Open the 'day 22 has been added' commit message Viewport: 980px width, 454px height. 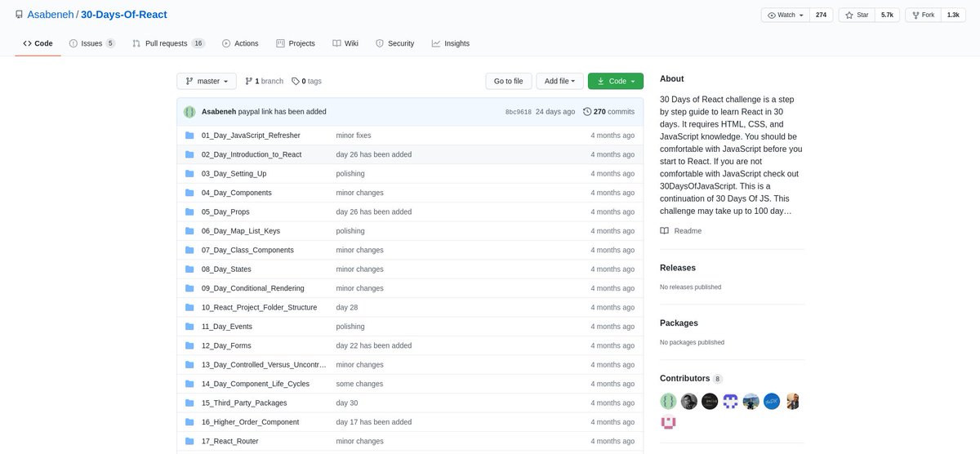374,346
